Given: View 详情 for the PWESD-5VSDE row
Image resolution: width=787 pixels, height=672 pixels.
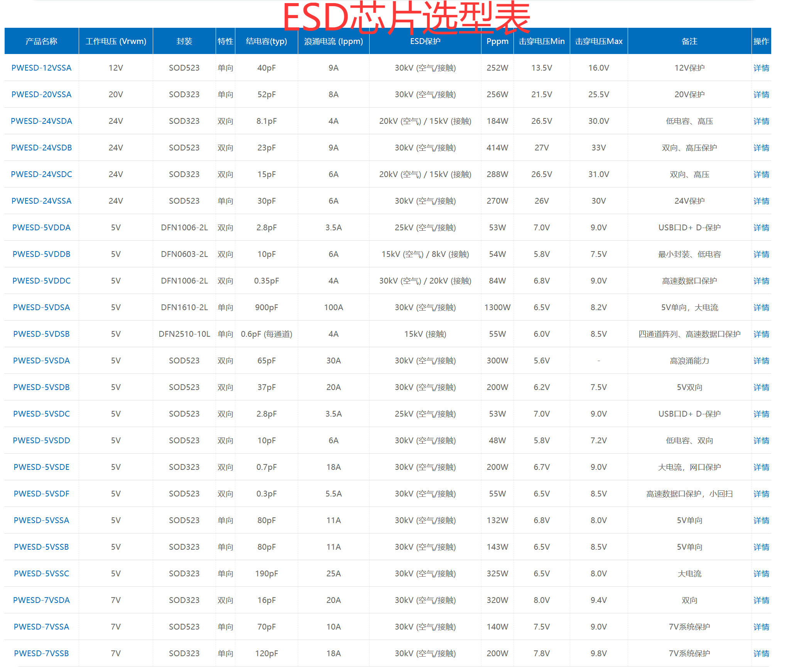Looking at the screenshot, I should 761,467.
